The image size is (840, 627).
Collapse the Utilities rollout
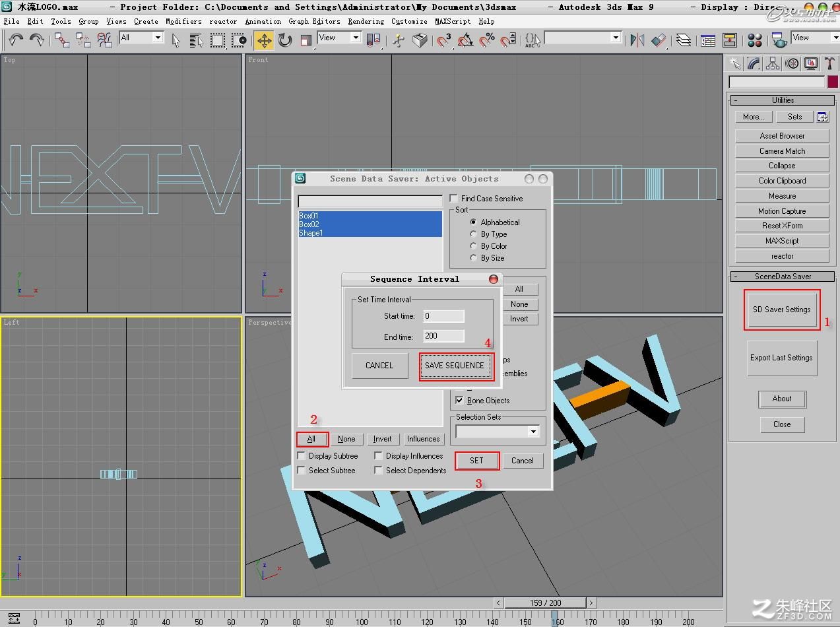coord(783,100)
